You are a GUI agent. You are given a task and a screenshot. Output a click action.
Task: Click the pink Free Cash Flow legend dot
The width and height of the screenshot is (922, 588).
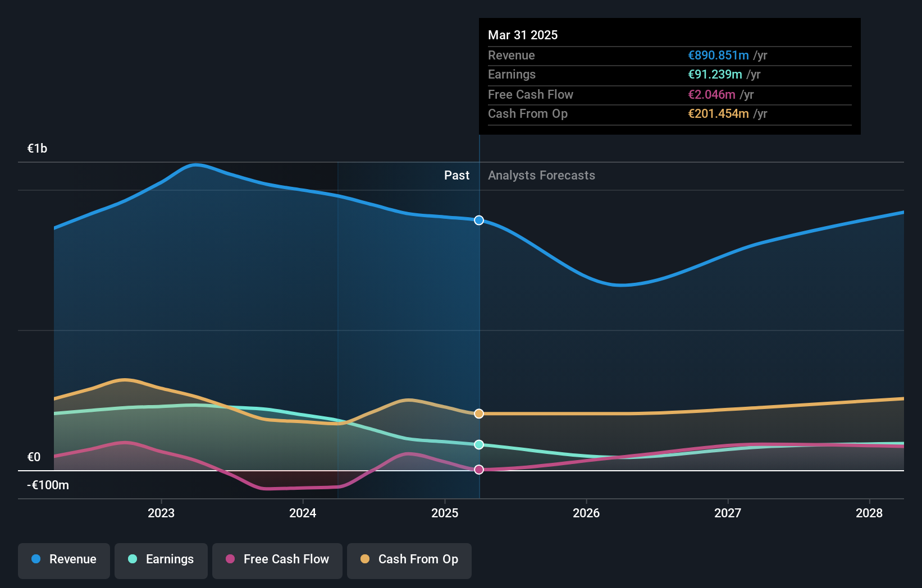[230, 559]
